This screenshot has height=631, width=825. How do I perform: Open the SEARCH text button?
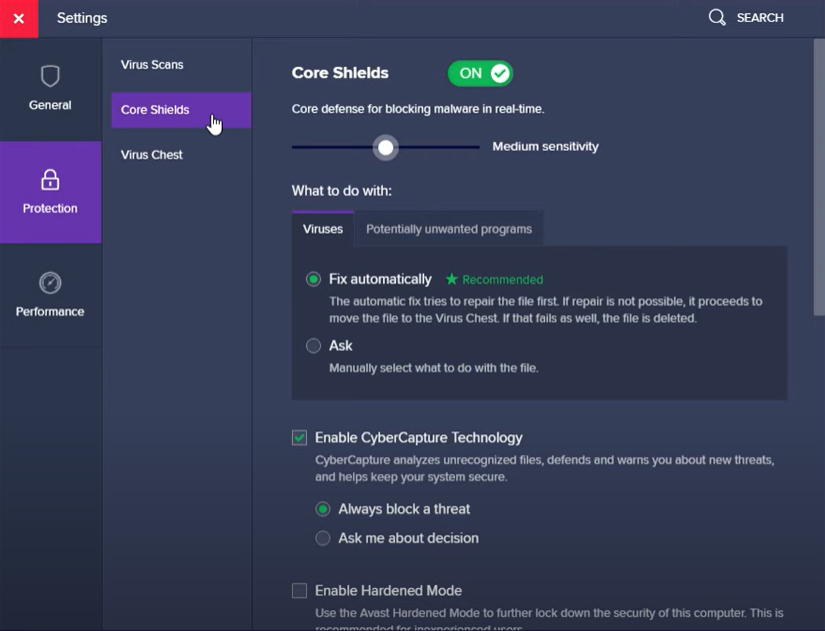coord(760,18)
